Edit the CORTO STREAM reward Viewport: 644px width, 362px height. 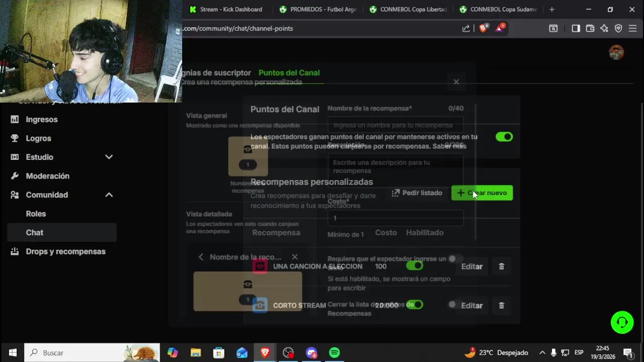pyautogui.click(x=472, y=305)
